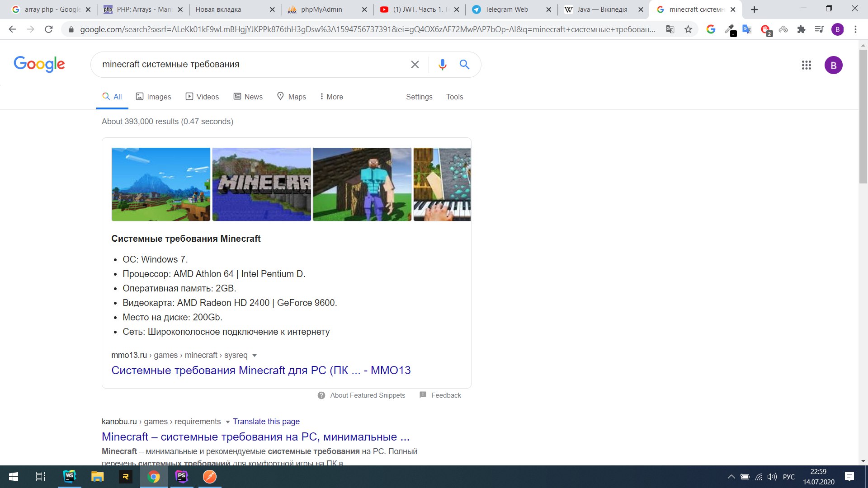868x488 pixels.
Task: Show hidden system tray icons
Action: coord(731,477)
